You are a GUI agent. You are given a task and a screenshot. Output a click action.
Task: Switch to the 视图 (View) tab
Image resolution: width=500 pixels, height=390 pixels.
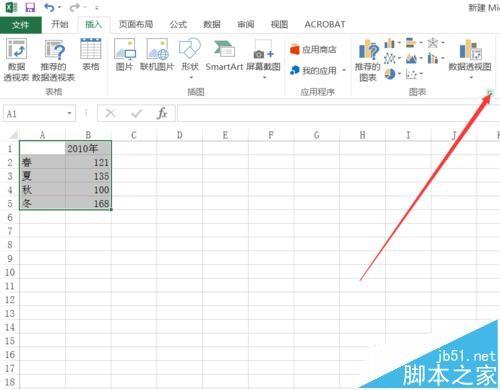[x=279, y=24]
